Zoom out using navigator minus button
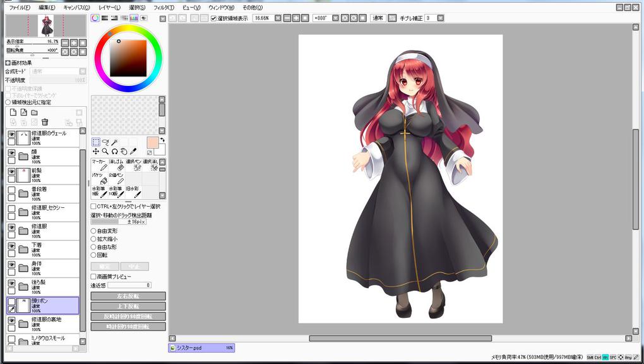This screenshot has height=364, width=644. pyautogui.click(x=65, y=43)
